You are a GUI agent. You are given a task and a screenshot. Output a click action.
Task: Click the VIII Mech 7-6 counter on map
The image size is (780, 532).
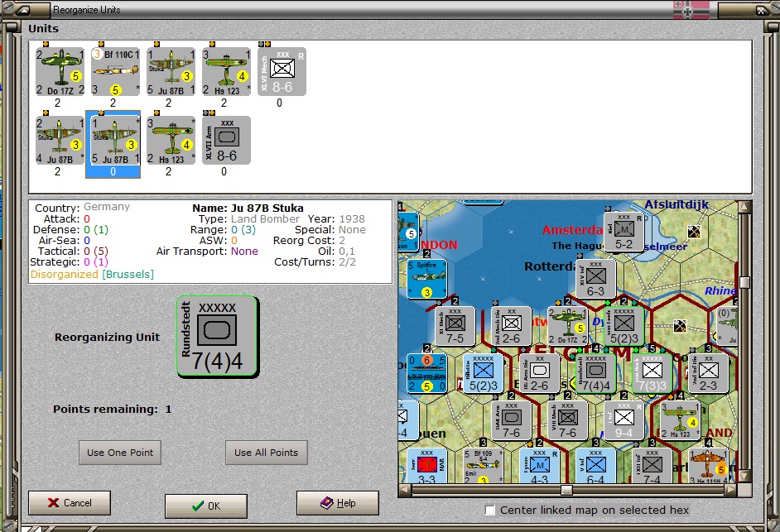coord(567,420)
